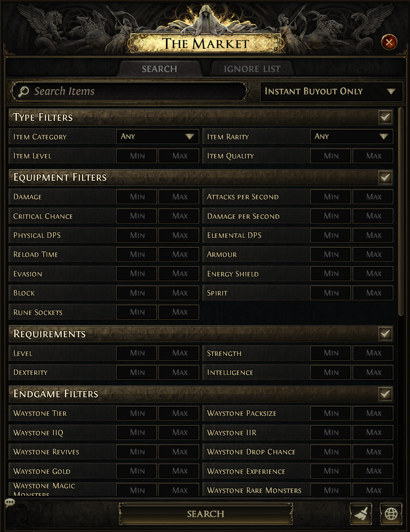
Task: Switch to the Ignore List tab
Action: (252, 69)
